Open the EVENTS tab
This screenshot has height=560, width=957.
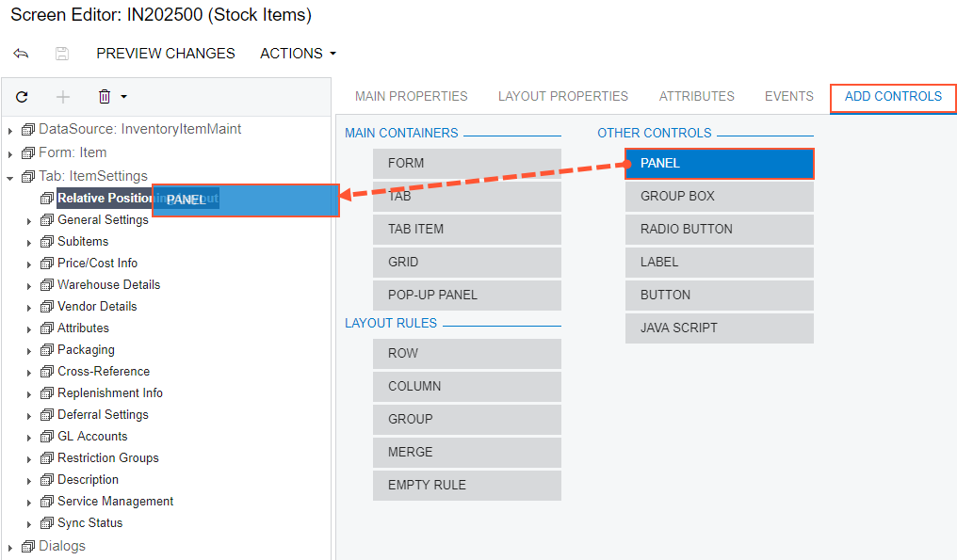788,96
